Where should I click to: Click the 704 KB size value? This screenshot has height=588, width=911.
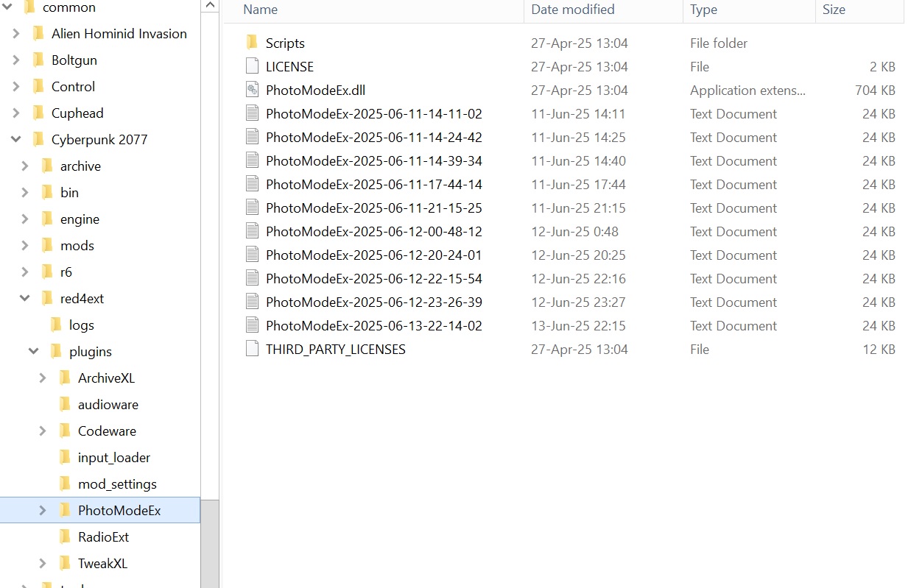click(875, 90)
